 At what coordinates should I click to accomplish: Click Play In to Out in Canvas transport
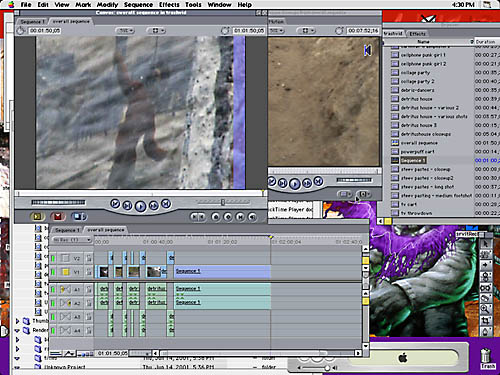[127, 206]
